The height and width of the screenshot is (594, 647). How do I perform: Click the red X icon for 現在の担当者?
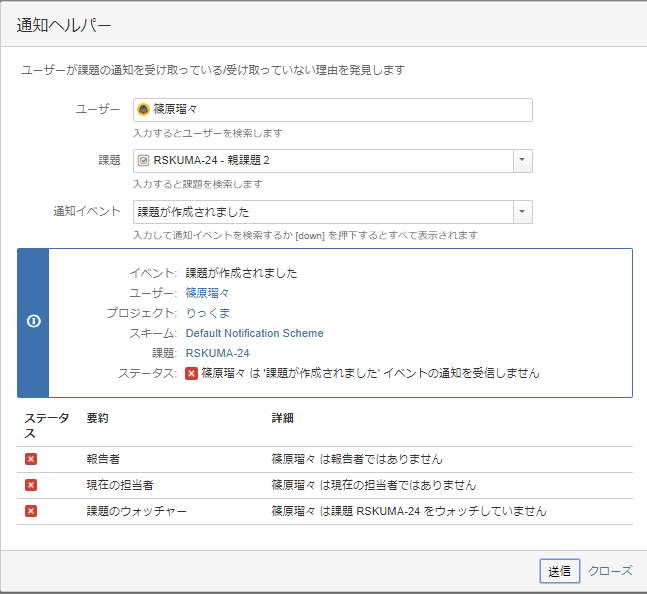click(x=31, y=485)
